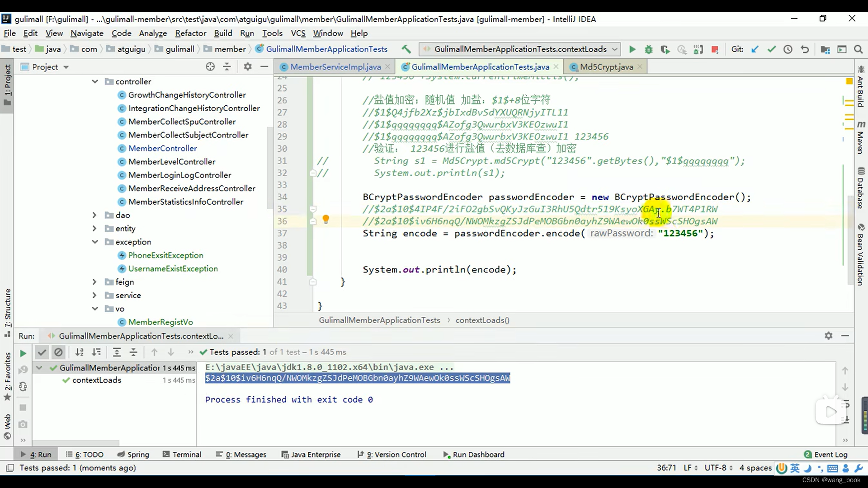This screenshot has width=868, height=488.
Task: Toggle the passed test contextLoads checkbox
Action: 66,380
